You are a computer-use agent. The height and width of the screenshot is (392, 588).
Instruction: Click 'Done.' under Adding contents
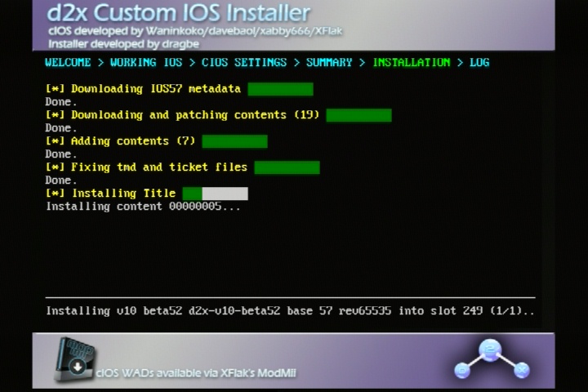(x=60, y=154)
